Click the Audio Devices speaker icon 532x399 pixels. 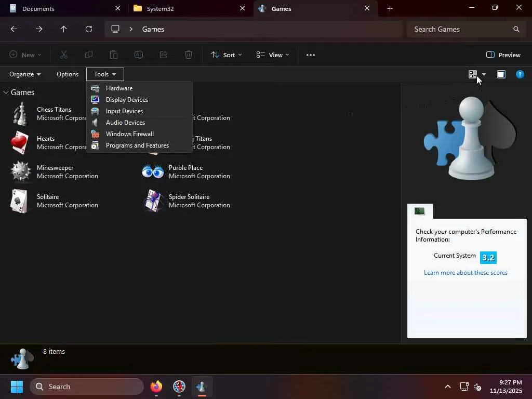(95, 123)
